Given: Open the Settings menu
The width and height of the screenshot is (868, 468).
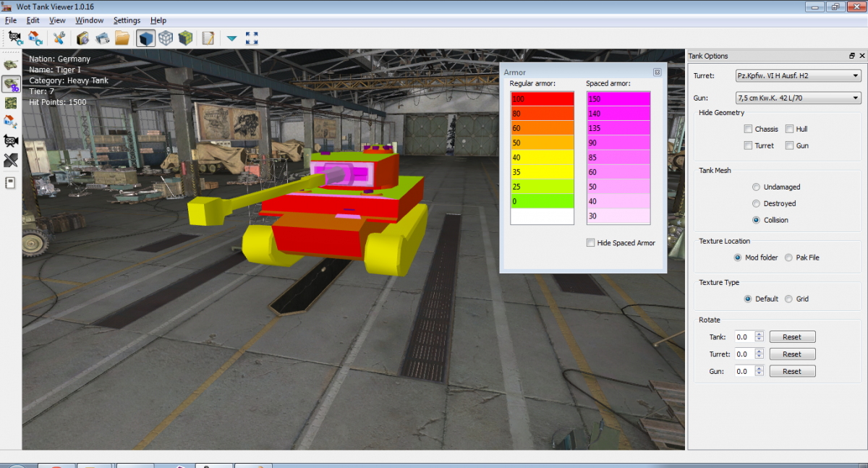Looking at the screenshot, I should [127, 20].
